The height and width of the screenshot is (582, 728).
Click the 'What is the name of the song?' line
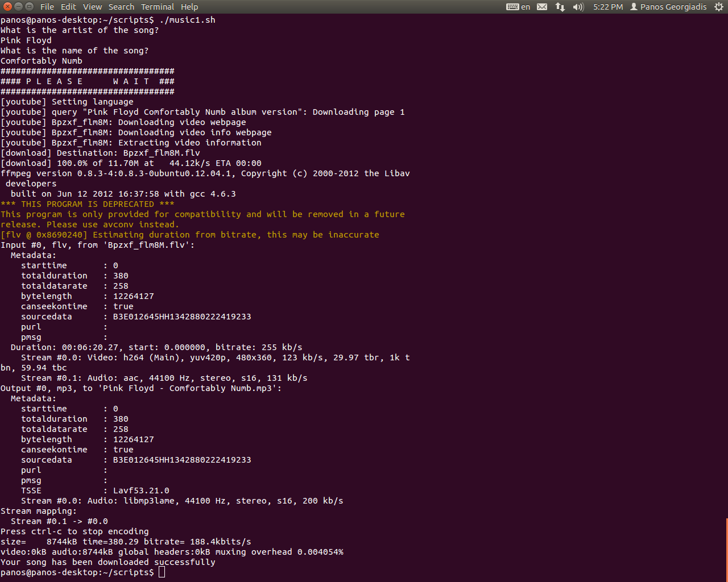75,51
